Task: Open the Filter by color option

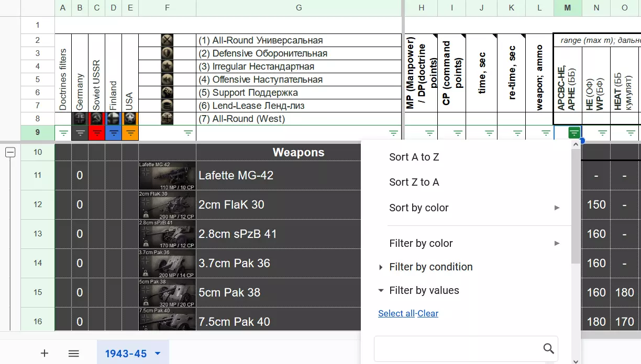Action: pyautogui.click(x=421, y=243)
